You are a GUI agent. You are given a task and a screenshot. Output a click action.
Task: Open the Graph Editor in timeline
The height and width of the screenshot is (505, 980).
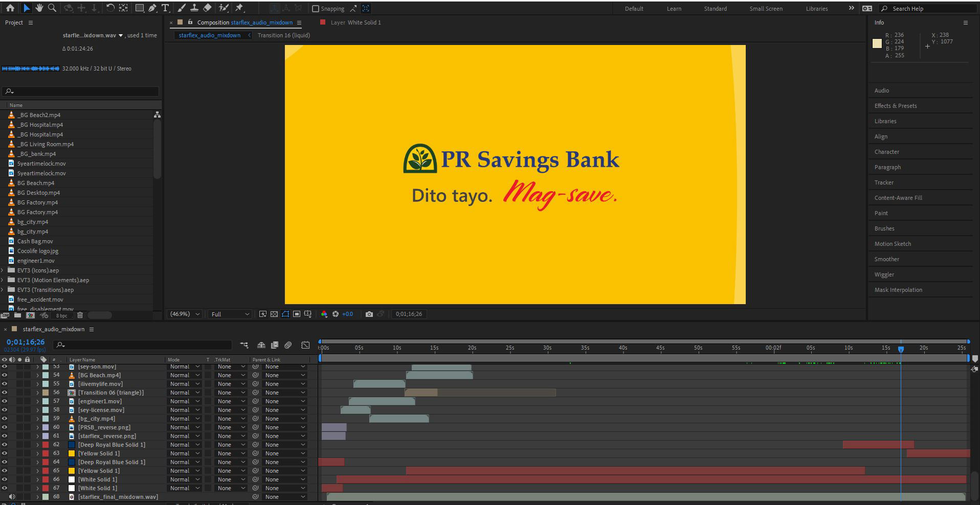tap(305, 345)
